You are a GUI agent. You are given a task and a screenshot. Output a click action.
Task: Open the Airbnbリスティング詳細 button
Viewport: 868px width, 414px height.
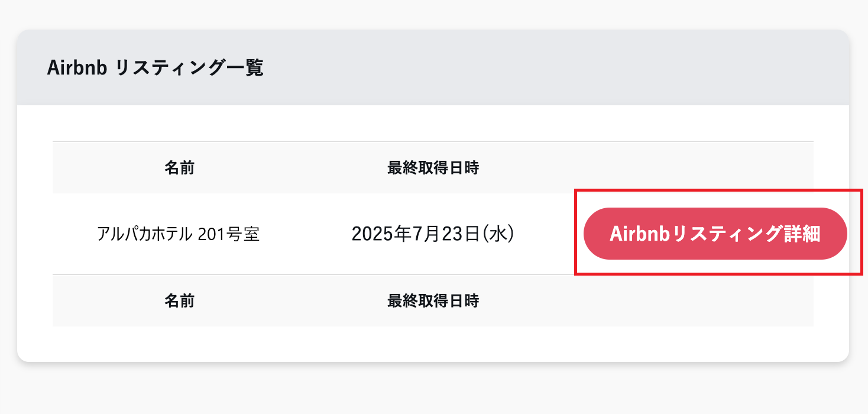tap(715, 234)
